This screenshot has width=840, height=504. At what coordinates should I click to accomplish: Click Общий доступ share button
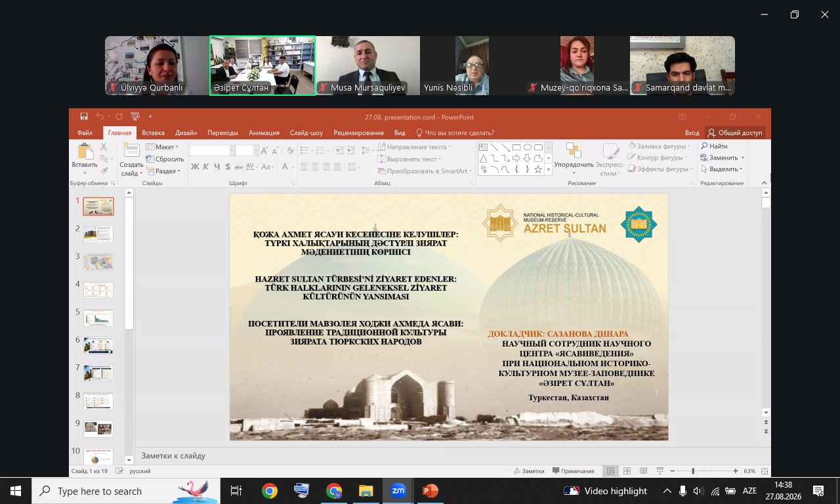pyautogui.click(x=735, y=133)
